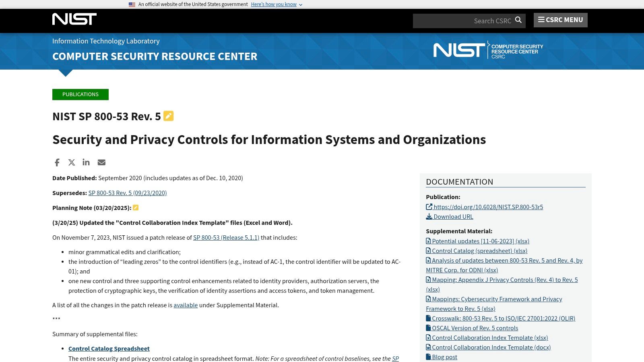Click the Excel icon beside Control Catalog (spreadsheet)
This screenshot has width=644, height=362.
coord(428,251)
